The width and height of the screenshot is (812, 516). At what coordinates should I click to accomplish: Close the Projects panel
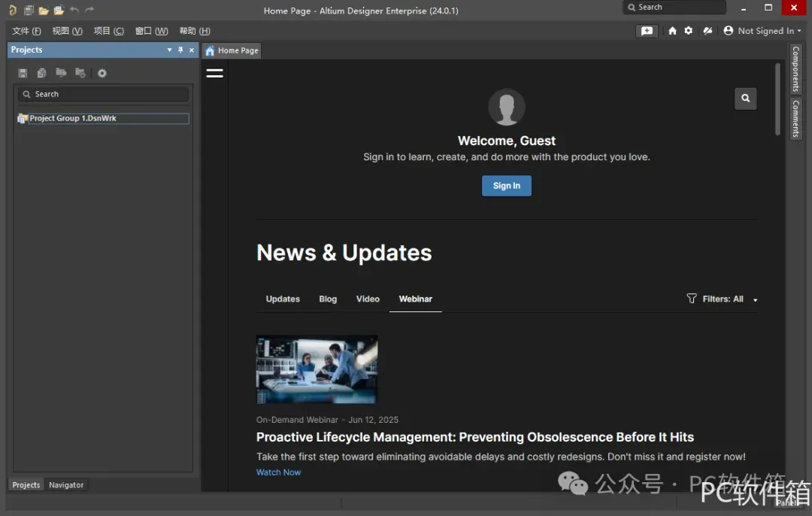pyautogui.click(x=192, y=50)
